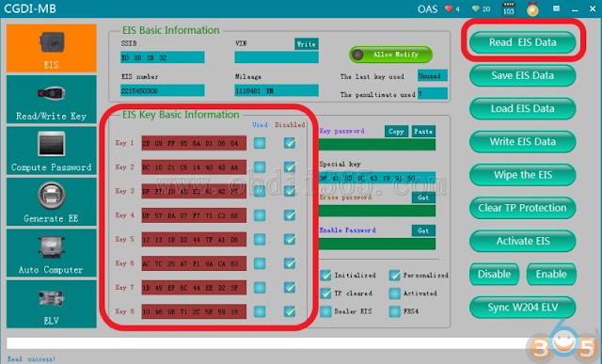Toggle the TP cleared checkbox

pyautogui.click(x=325, y=293)
